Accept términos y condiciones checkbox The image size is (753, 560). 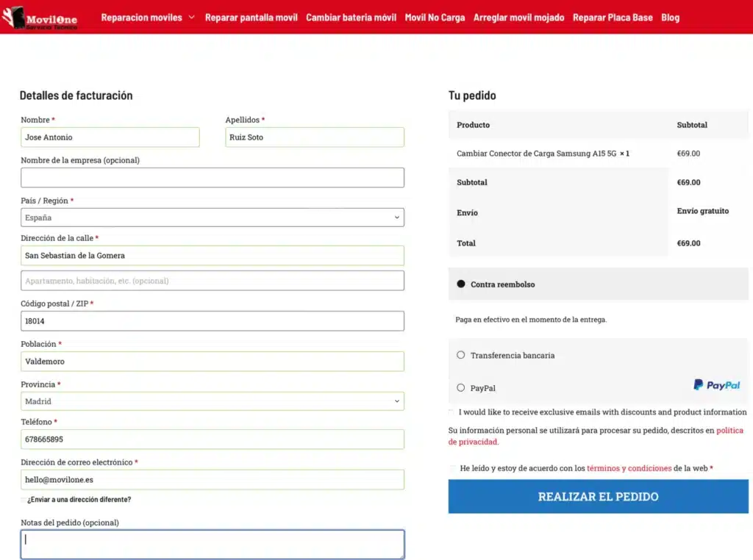pos(452,468)
